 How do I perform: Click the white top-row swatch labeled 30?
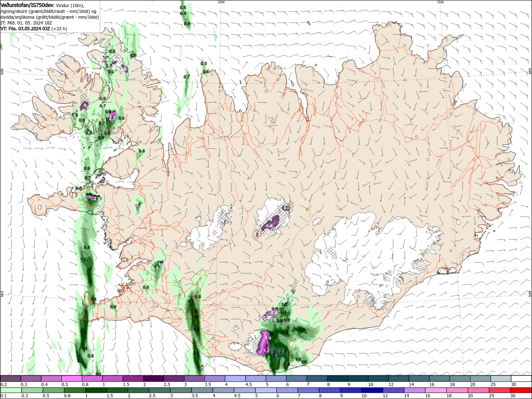[x=522, y=379]
